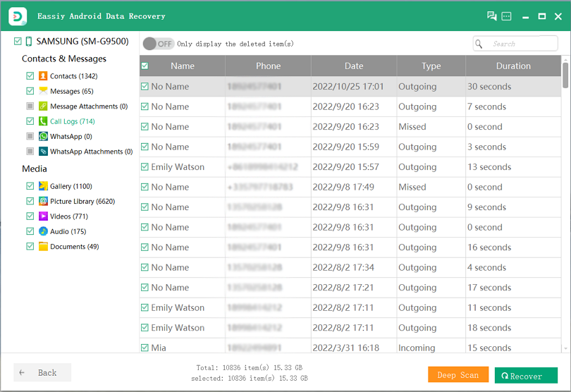571x392 pixels.
Task: Uncheck the Picture Library (6620) checkbox
Action: coord(30,201)
